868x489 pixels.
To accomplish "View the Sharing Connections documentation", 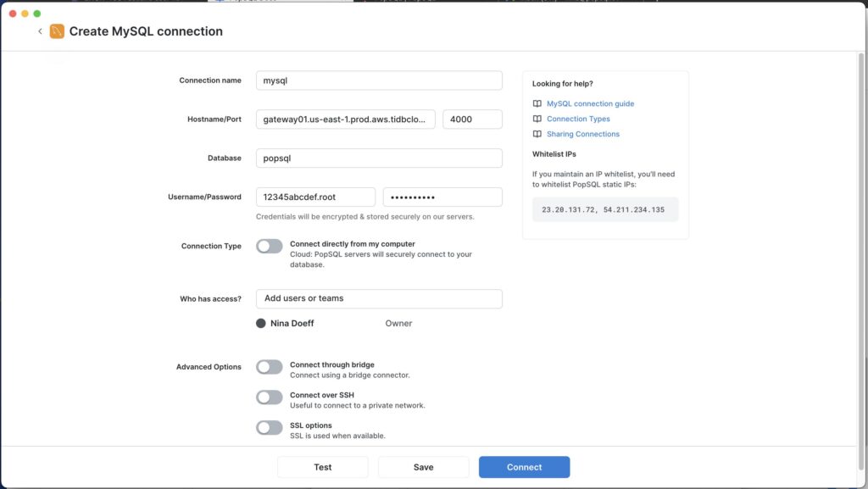I will pyautogui.click(x=585, y=134).
